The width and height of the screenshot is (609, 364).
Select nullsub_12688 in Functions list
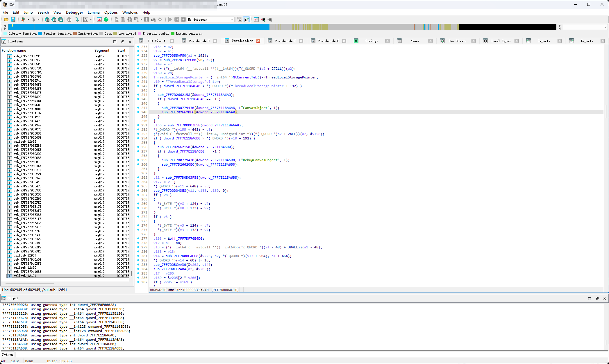pos(25,141)
